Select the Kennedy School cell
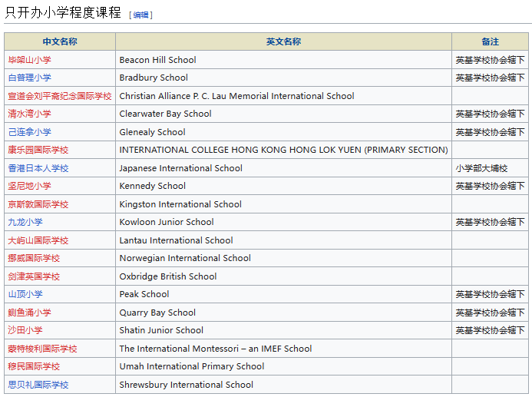The image size is (532, 397). coord(283,186)
